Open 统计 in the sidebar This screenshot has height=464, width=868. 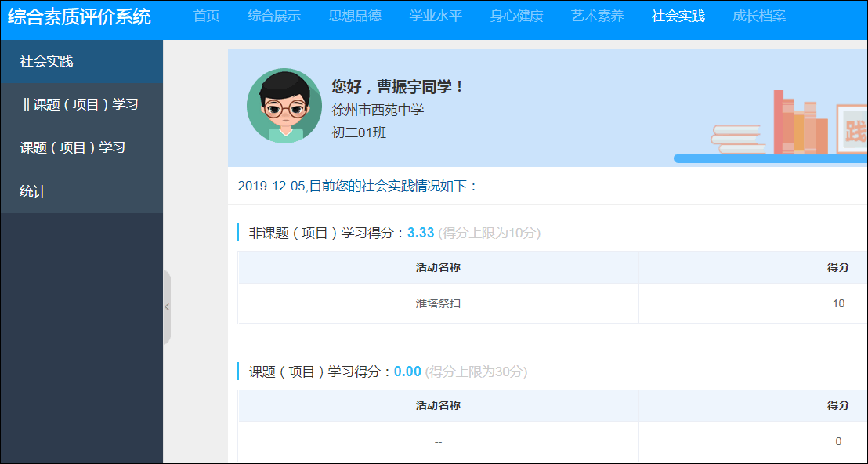coord(82,191)
